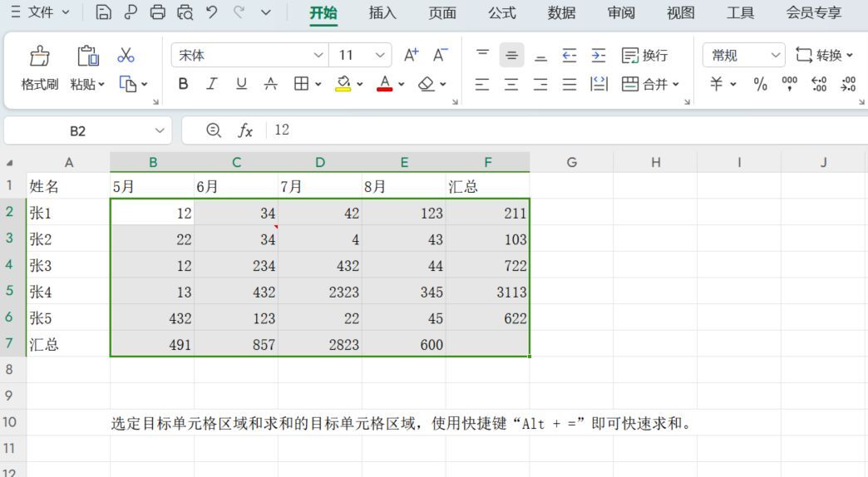Switch to 数据 tab
The height and width of the screenshot is (477, 868).
pyautogui.click(x=562, y=12)
